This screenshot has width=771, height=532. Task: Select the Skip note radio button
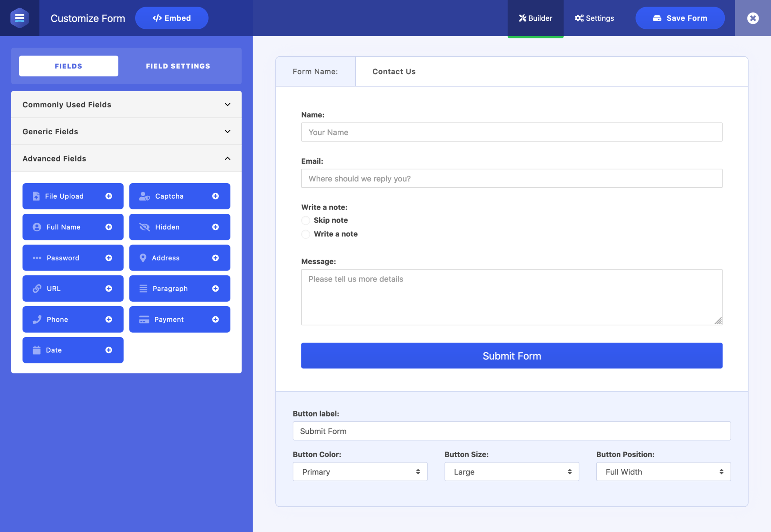(305, 220)
